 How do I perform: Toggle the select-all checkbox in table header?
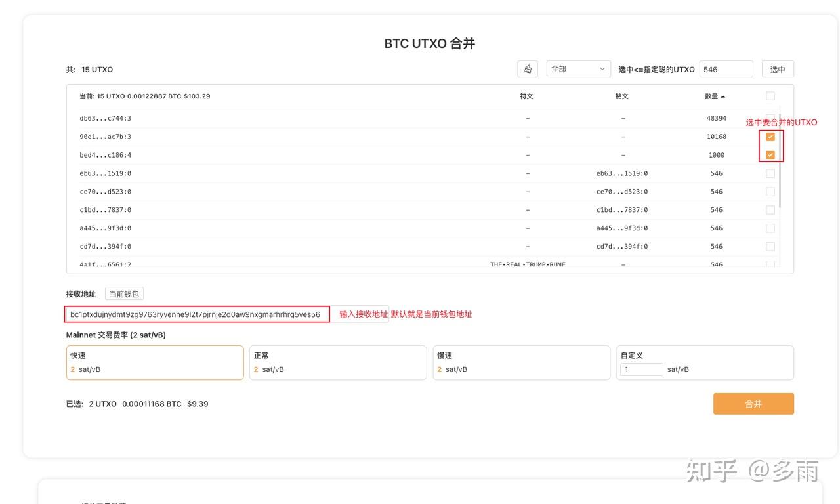pos(770,96)
